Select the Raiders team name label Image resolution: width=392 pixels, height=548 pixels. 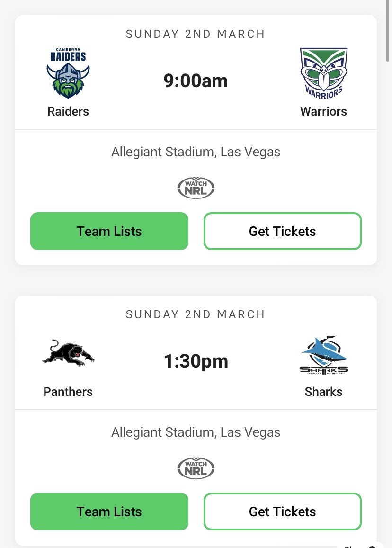pyautogui.click(x=68, y=111)
